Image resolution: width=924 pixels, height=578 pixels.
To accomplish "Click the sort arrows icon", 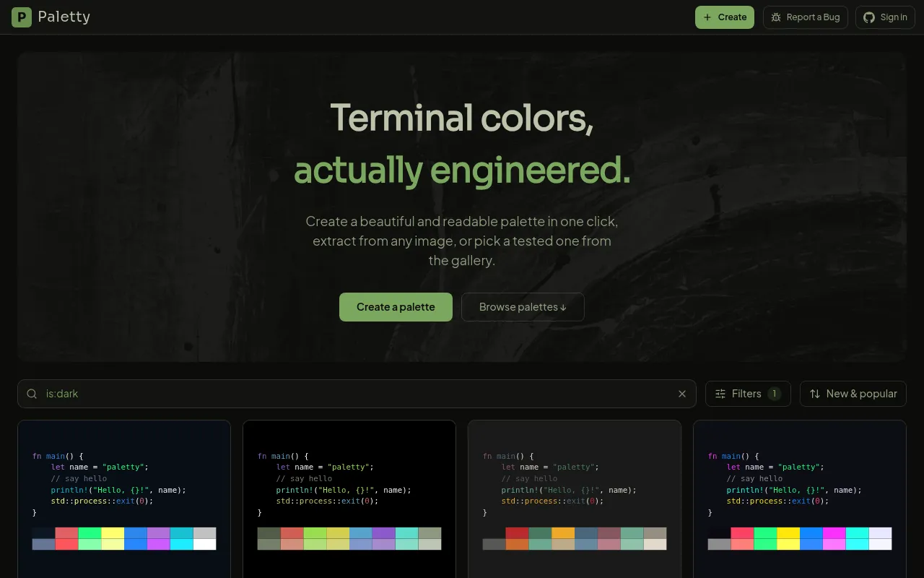I will pos(815,394).
